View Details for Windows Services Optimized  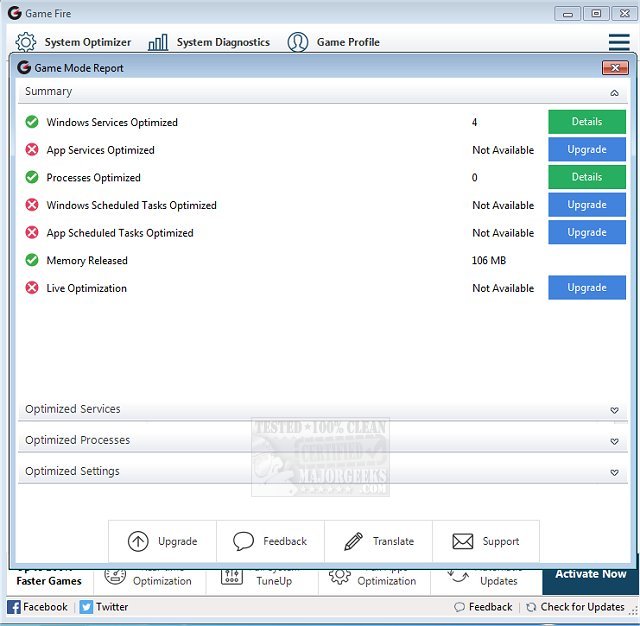[587, 122]
